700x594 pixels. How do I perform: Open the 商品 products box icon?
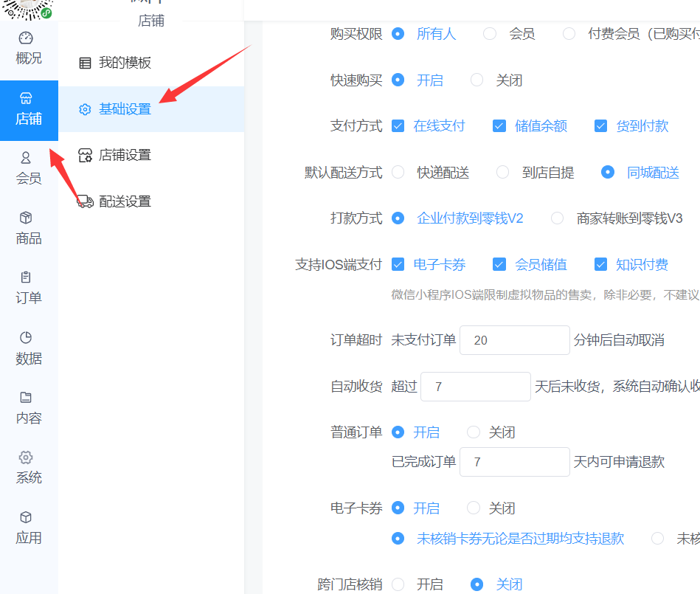[26, 218]
